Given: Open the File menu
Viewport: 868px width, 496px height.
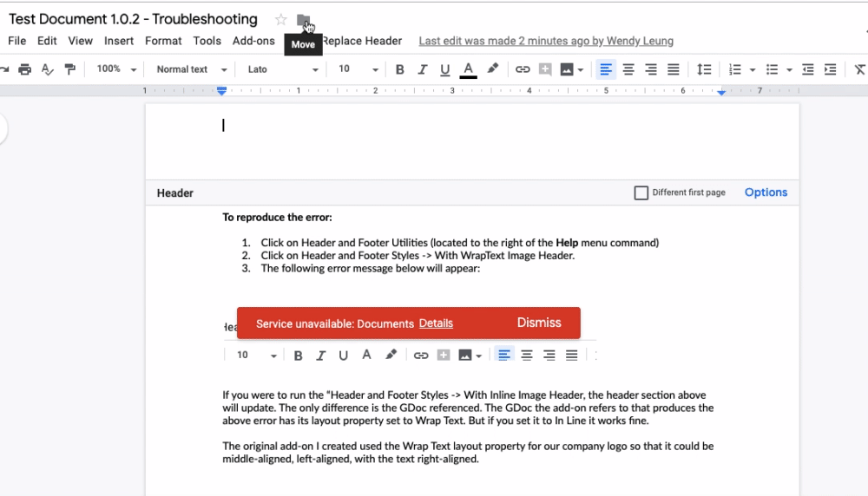Looking at the screenshot, I should point(17,41).
